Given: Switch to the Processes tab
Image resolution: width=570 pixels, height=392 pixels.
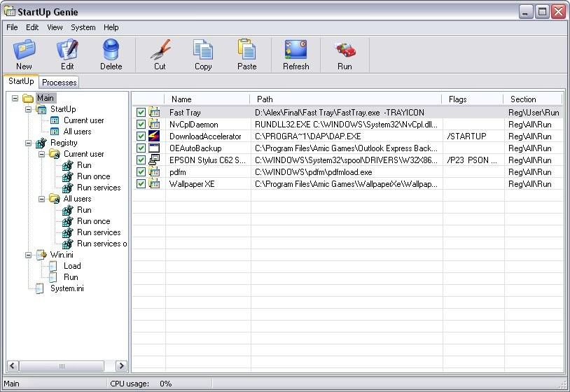Looking at the screenshot, I should [60, 83].
